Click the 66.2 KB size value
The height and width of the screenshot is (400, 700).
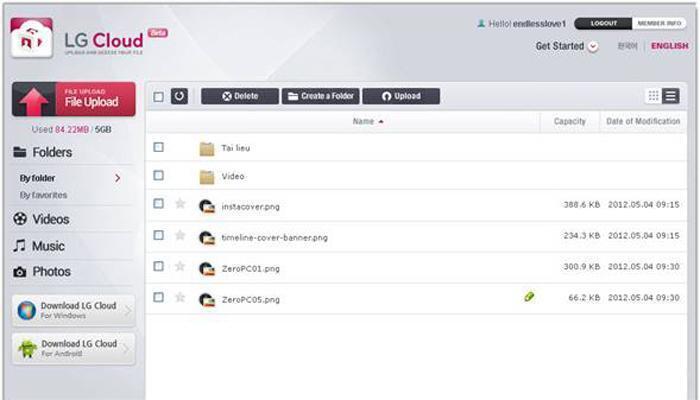[584, 297]
